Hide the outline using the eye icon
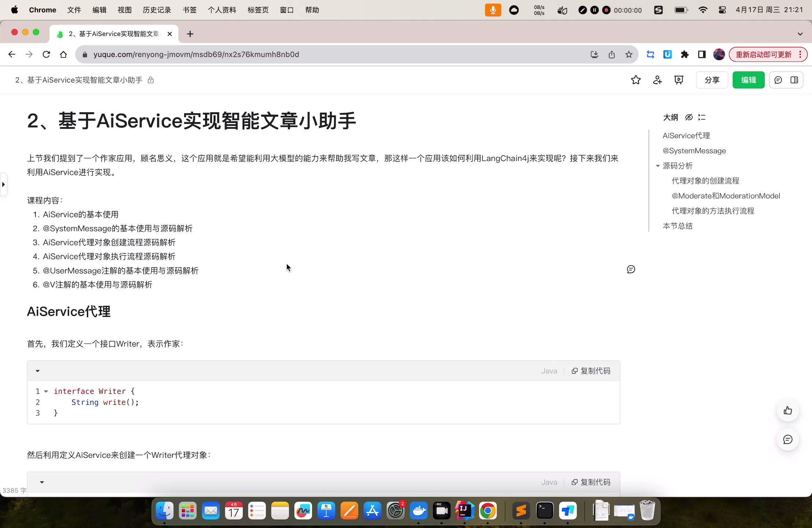The width and height of the screenshot is (812, 528). (x=689, y=117)
